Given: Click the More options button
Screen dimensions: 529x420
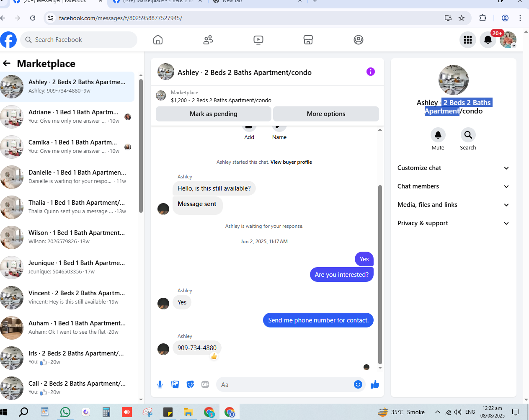Looking at the screenshot, I should click(x=326, y=114).
